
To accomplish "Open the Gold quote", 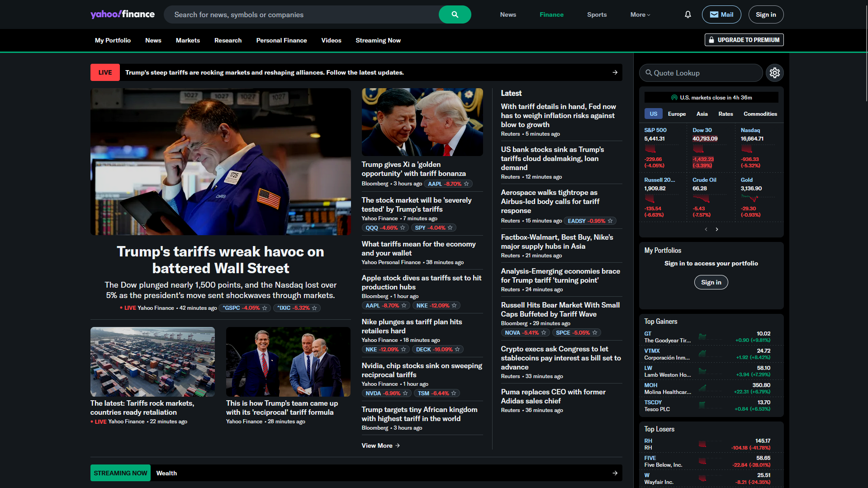I will tap(746, 180).
